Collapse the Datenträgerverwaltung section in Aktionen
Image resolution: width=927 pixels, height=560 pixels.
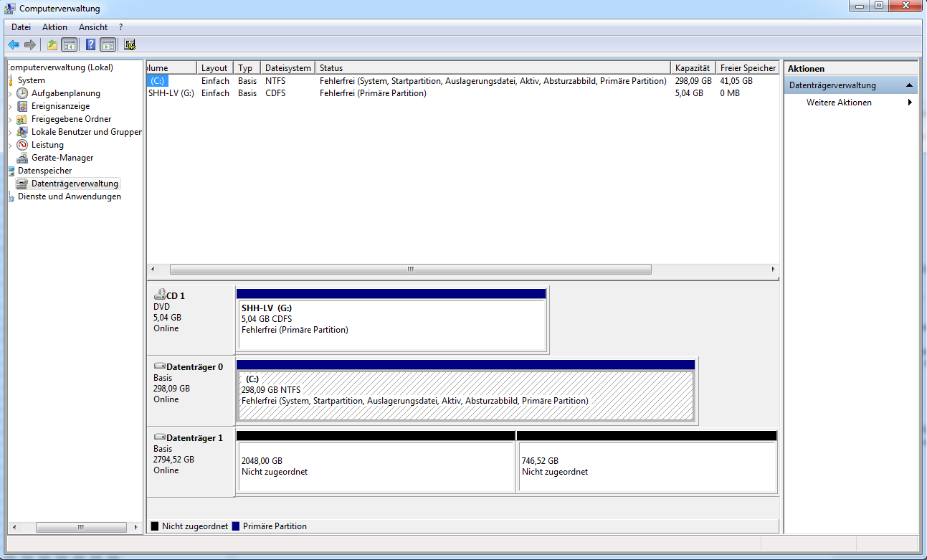pyautogui.click(x=909, y=85)
